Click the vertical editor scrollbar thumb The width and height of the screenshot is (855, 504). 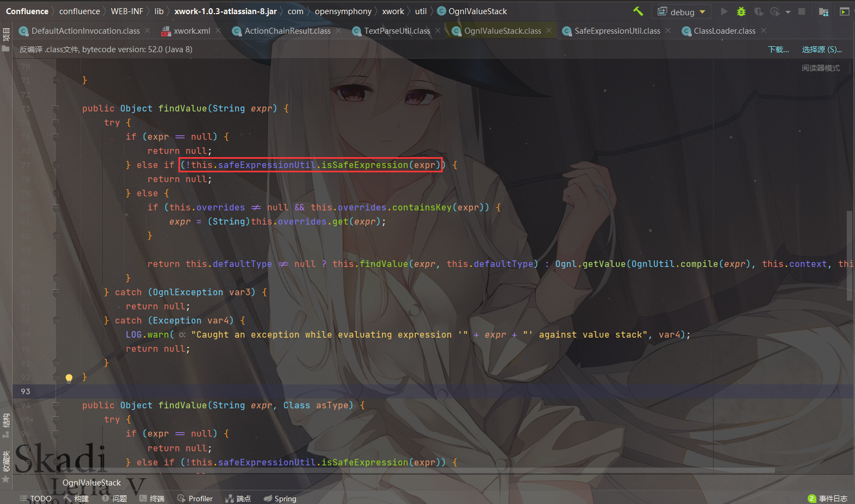[x=850, y=256]
